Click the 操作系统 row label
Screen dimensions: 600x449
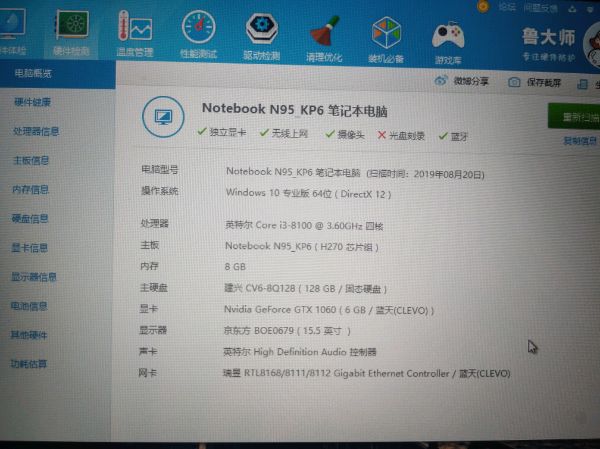[160, 191]
